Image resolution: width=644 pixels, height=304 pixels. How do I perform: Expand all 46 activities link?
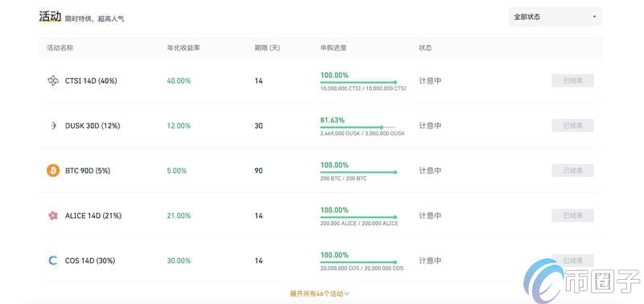(320, 294)
